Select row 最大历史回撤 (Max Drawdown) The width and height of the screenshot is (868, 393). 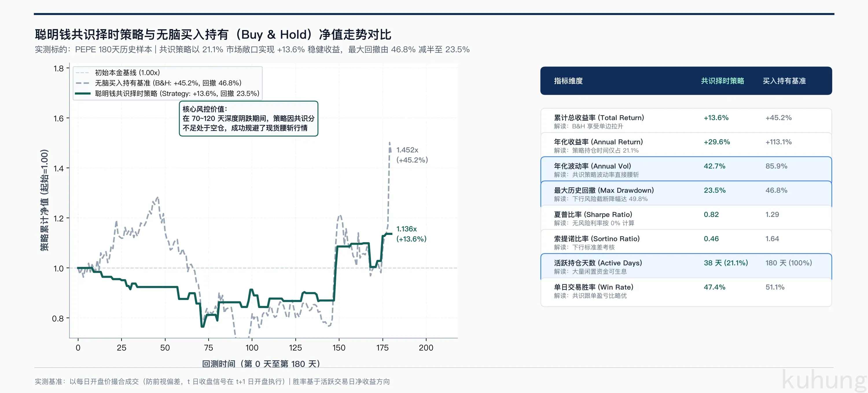click(x=686, y=194)
